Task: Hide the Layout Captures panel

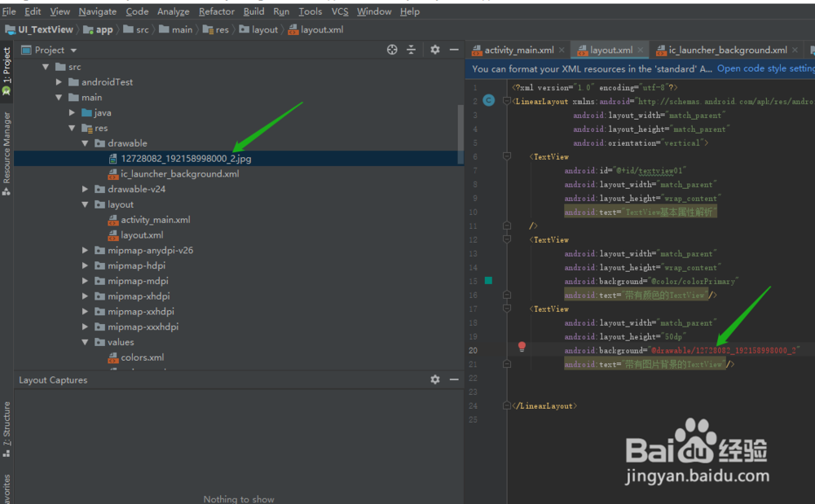Action: click(454, 379)
